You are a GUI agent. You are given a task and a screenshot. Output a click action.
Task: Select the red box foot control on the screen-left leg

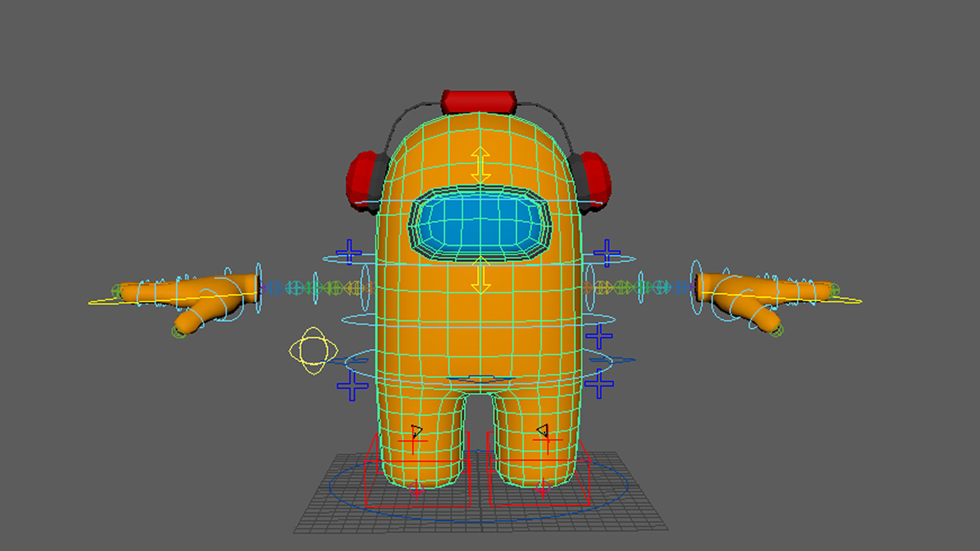418,470
